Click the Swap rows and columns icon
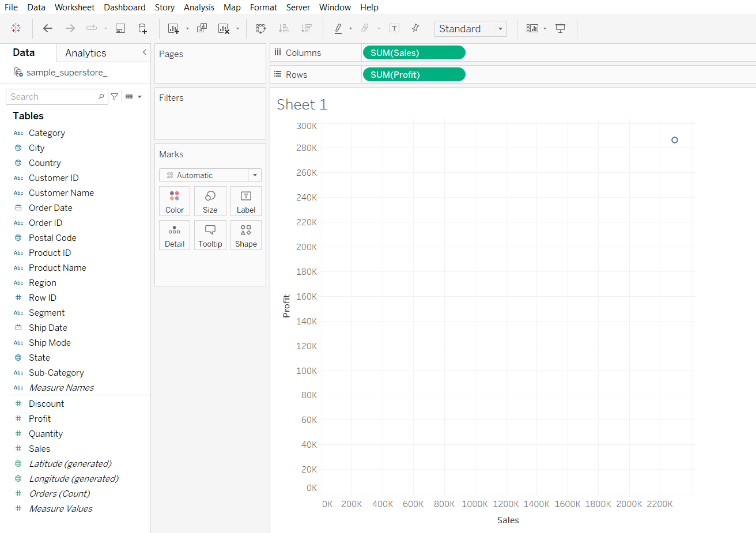The width and height of the screenshot is (756, 533). [x=261, y=28]
